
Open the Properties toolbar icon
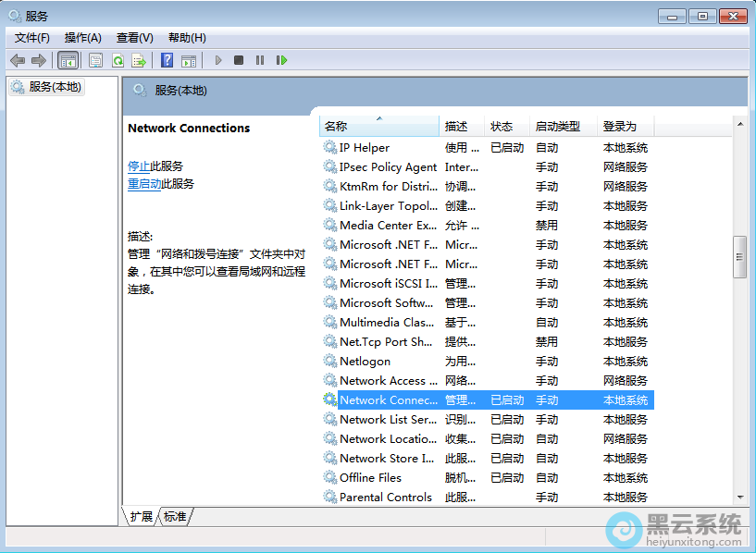tap(96, 60)
